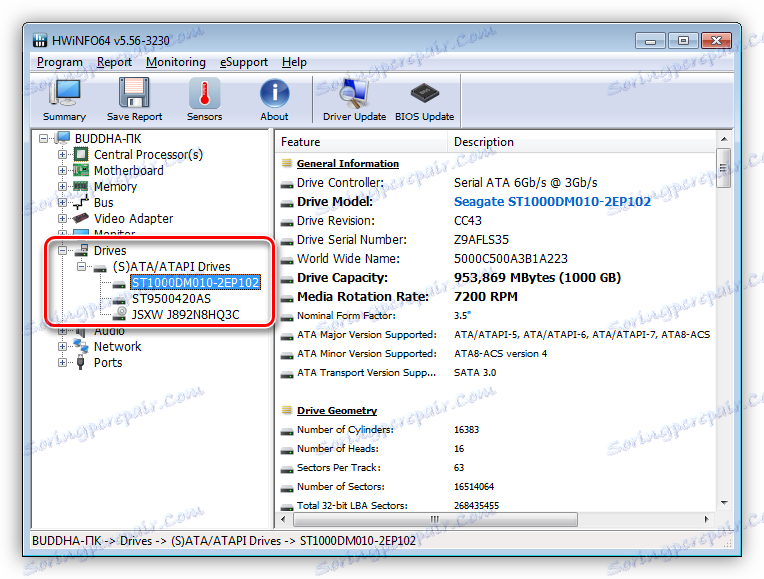This screenshot has height=579, width=764.
Task: Open the Summary toolbar button
Action: coord(64,100)
